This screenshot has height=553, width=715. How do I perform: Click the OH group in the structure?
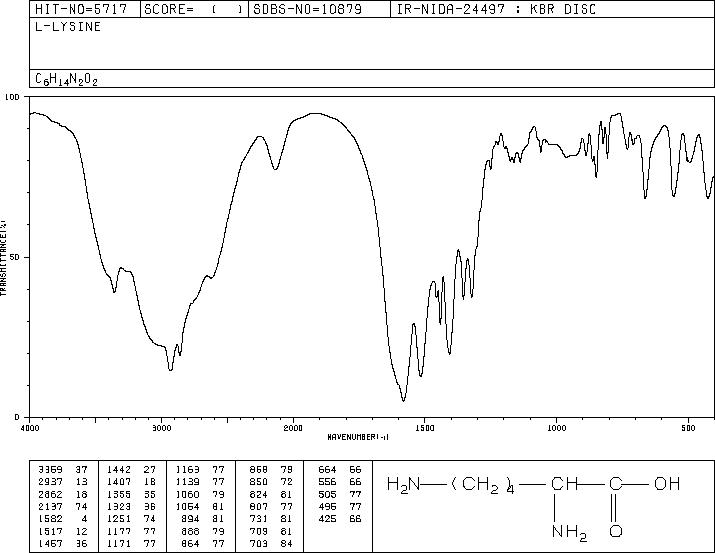667,483
